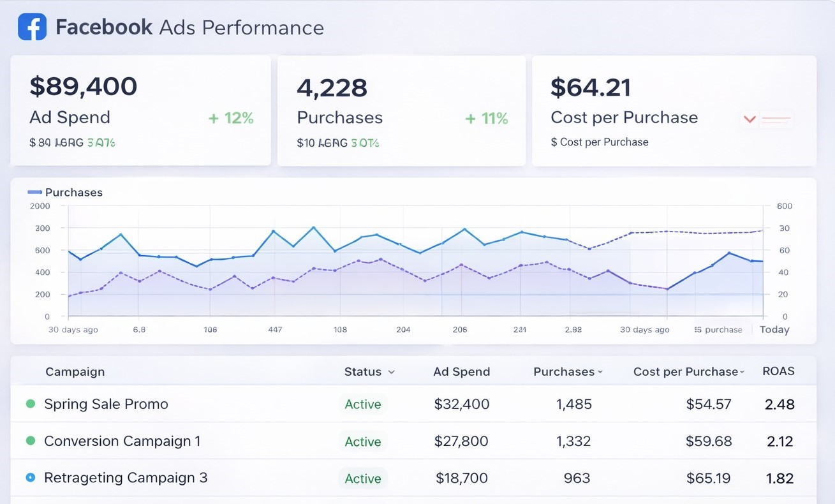
Task: Expand the Status column dropdown
Action: [x=391, y=372]
